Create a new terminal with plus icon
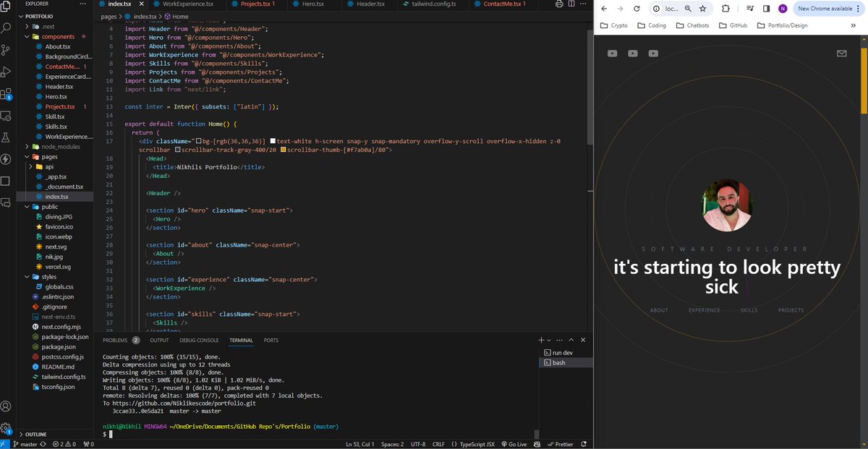The image size is (868, 449). click(541, 340)
